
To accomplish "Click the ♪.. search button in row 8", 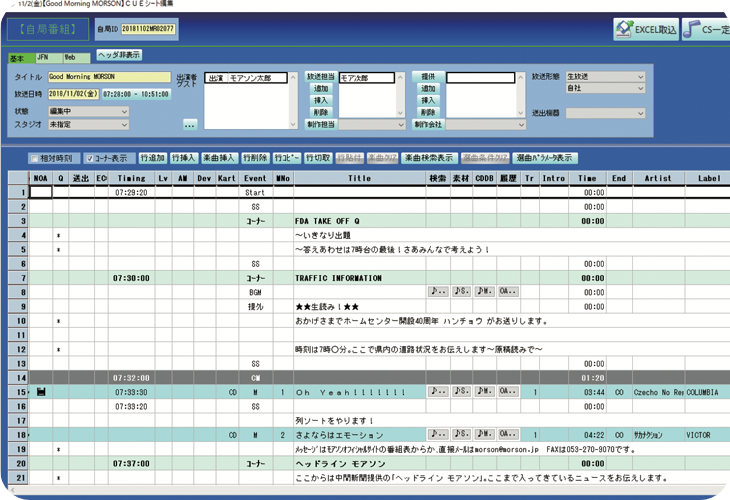I will (x=438, y=291).
